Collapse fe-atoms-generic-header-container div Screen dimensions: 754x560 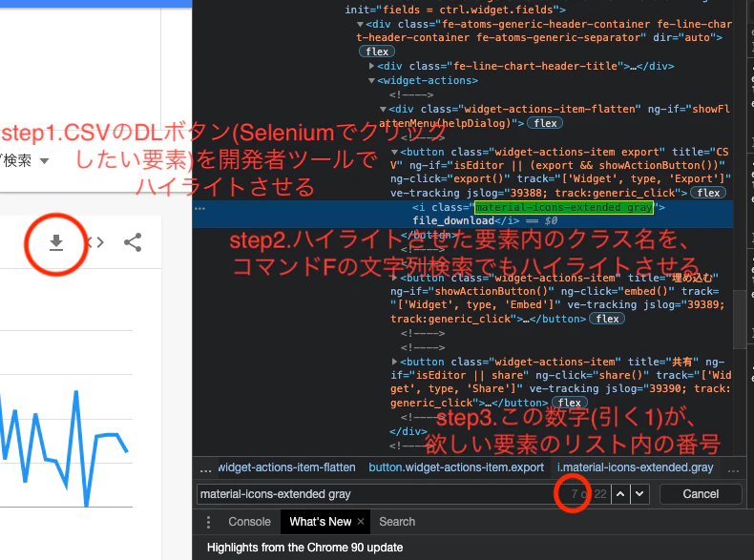[360, 24]
